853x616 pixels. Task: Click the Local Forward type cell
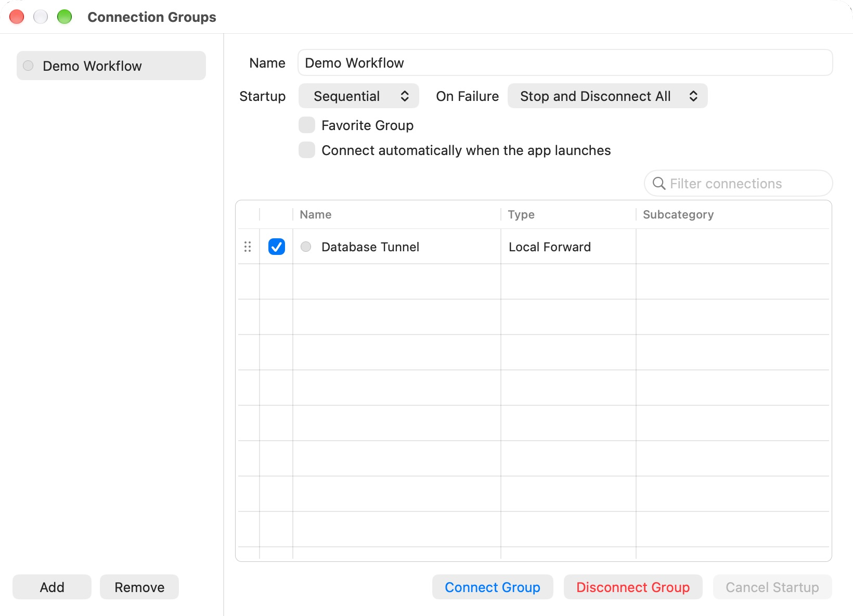click(x=568, y=247)
